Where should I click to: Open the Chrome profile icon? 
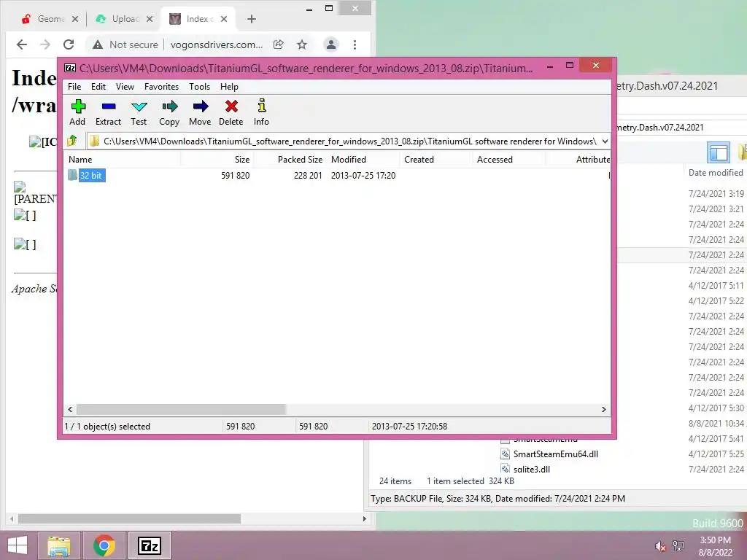[x=330, y=44]
